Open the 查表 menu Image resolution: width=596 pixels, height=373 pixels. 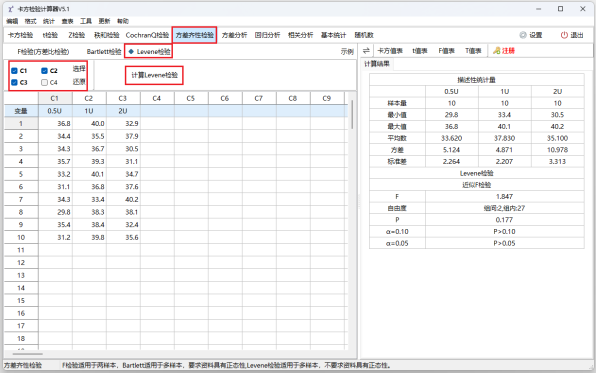(67, 21)
